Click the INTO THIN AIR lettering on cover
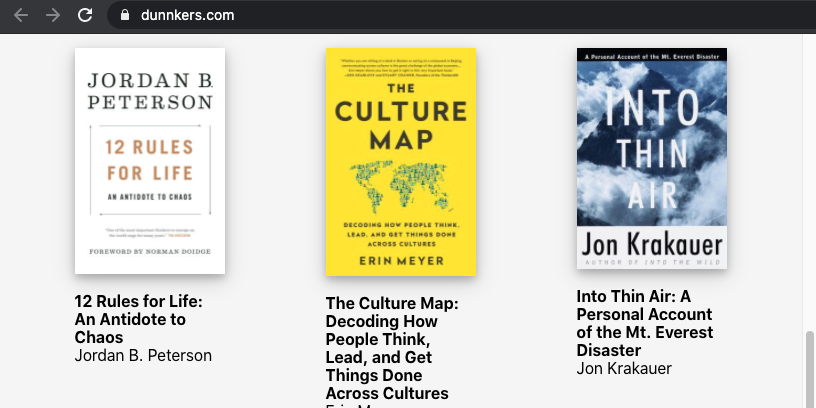816x408 pixels. (651, 150)
